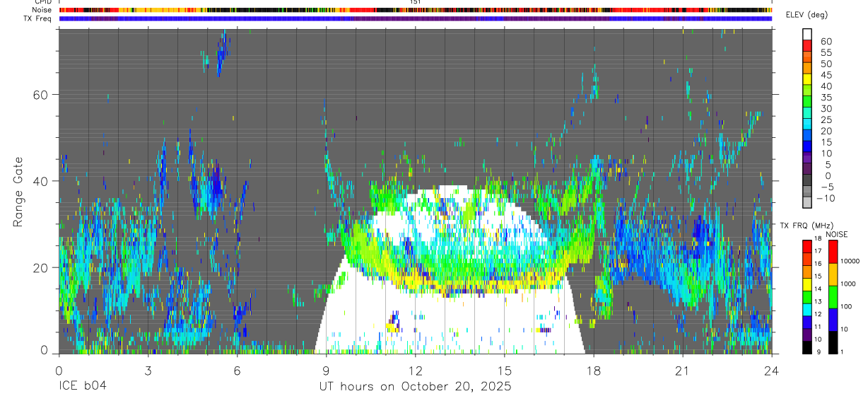Click the x-axis tick label '18'
This screenshot has width=868, height=401.
[593, 370]
